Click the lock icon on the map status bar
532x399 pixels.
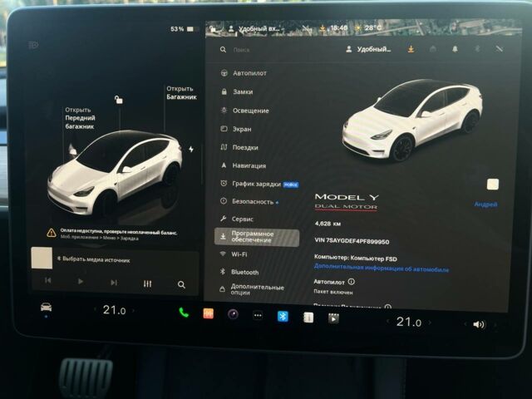(x=213, y=29)
